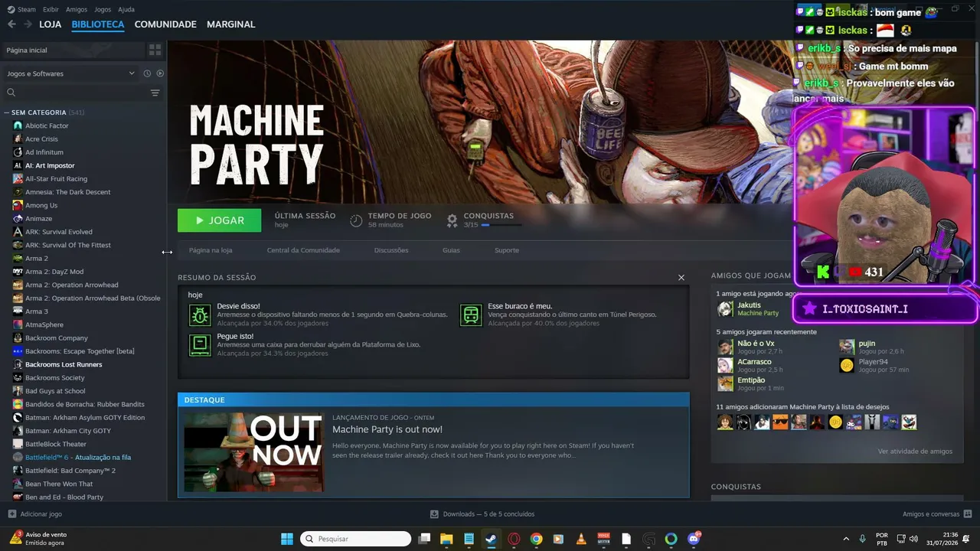Open the Amigos menu

pos(77,9)
